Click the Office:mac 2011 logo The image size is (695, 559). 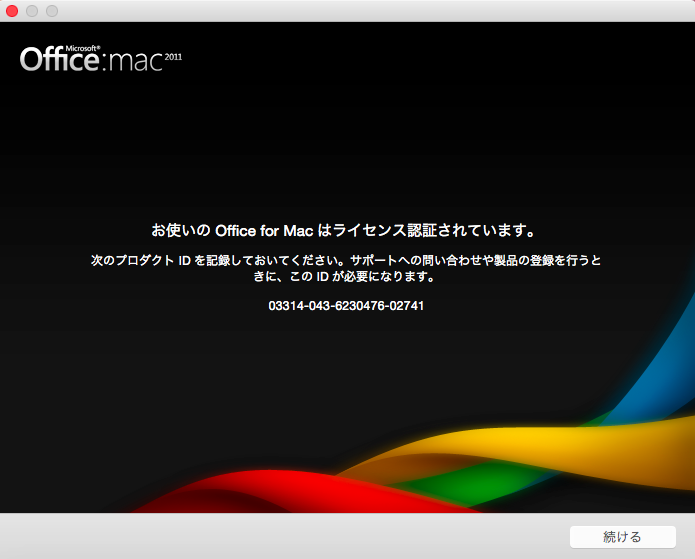(100, 59)
